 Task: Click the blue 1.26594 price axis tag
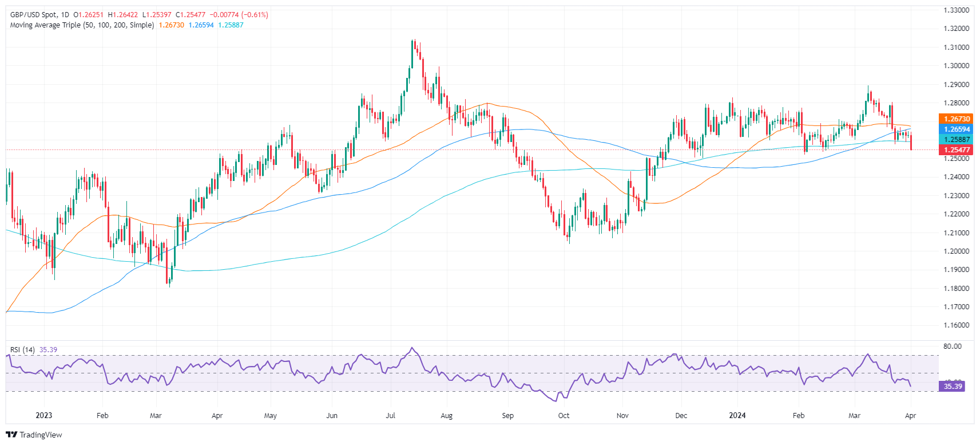pyautogui.click(x=956, y=129)
